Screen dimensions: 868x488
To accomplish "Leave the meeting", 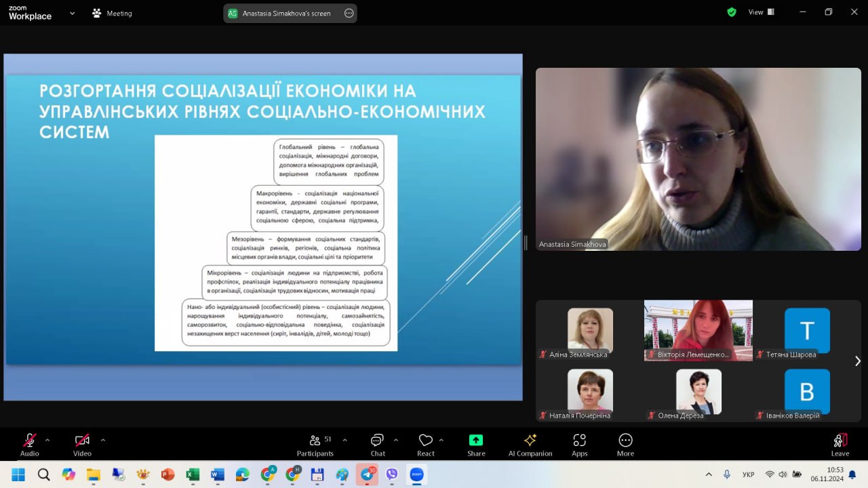I will [840, 445].
